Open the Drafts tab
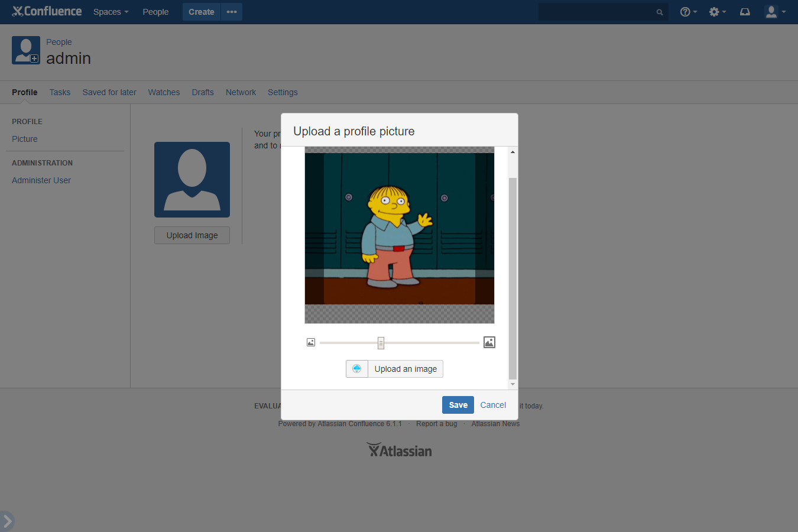The width and height of the screenshot is (798, 532). point(203,92)
